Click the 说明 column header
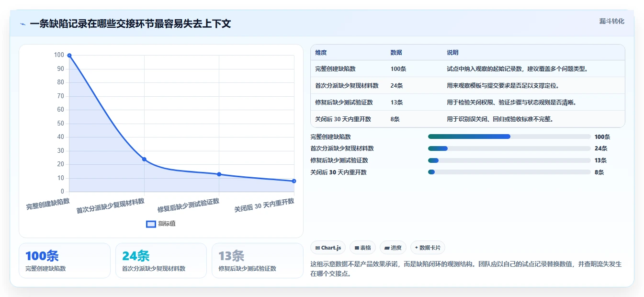The height and width of the screenshot is (297, 644). (452, 53)
